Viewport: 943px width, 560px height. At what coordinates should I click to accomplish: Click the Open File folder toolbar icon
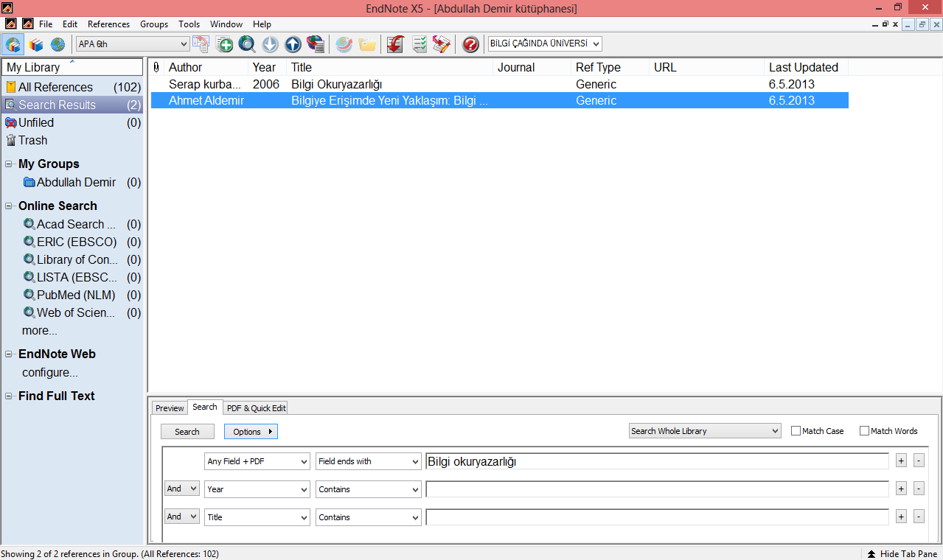(x=367, y=44)
